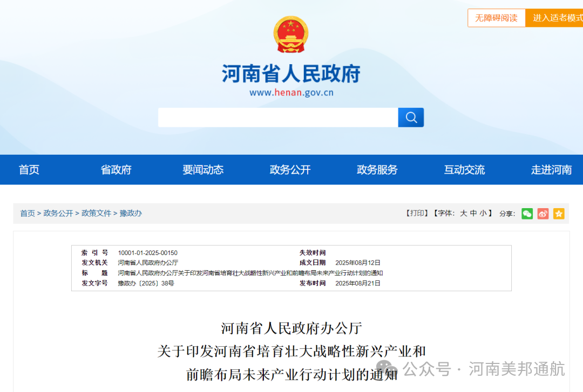Open the 省政府 navigation menu
The width and height of the screenshot is (583, 392).
click(x=116, y=170)
